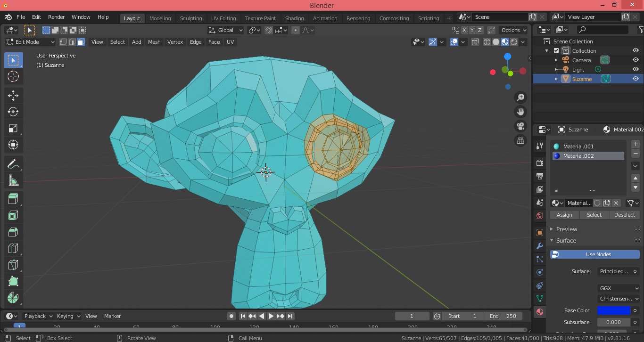
Task: Click the blue Base Color swatch
Action: [x=614, y=310]
